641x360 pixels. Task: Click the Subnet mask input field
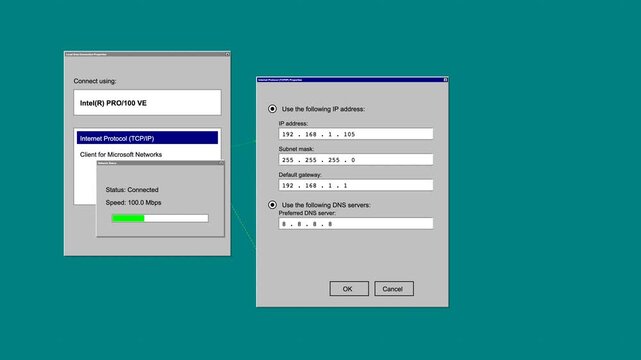pos(356,159)
